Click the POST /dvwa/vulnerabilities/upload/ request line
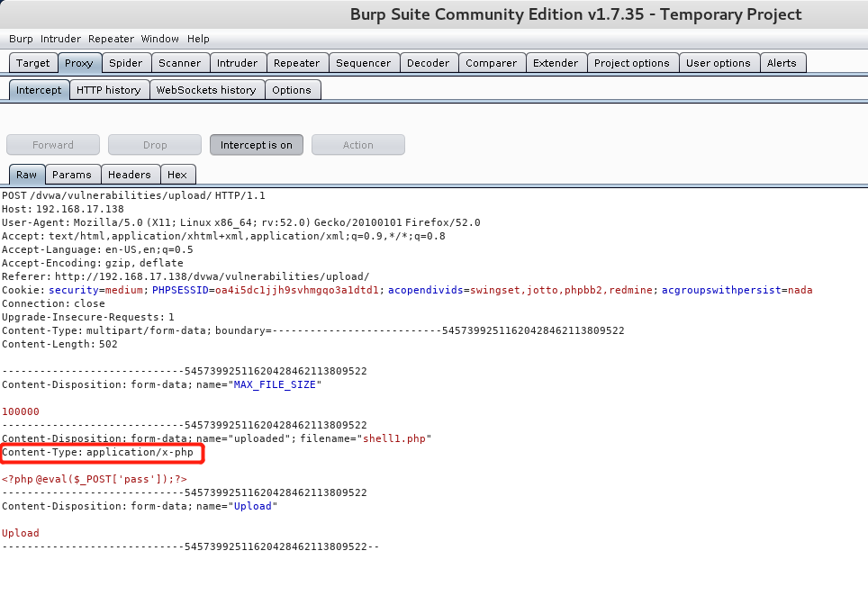Viewport: 868px width, 605px height. [x=133, y=195]
